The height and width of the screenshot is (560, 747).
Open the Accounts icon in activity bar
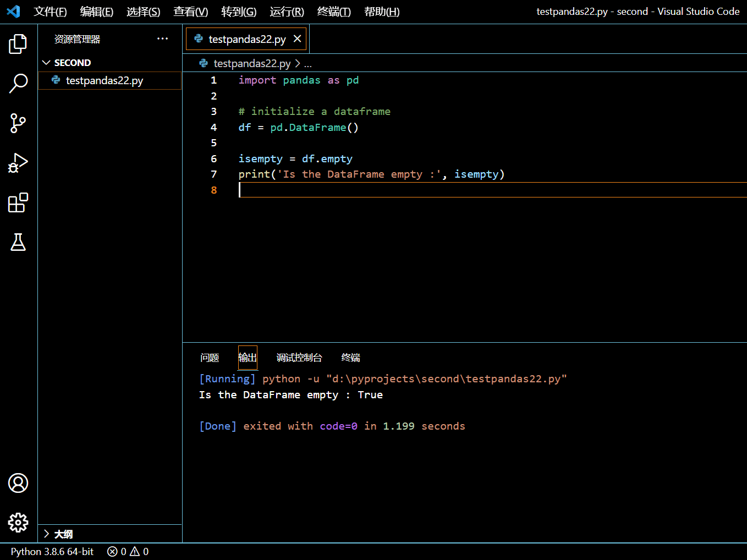pyautogui.click(x=18, y=483)
